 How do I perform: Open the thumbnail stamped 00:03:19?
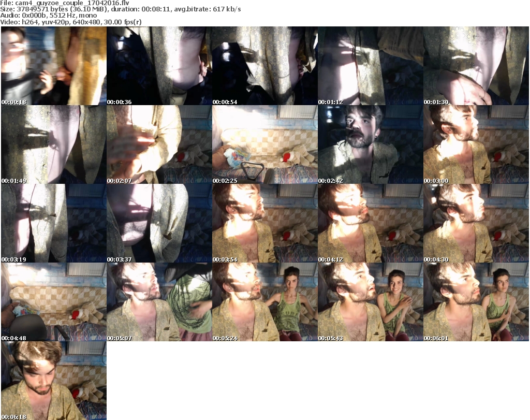[x=54, y=223]
